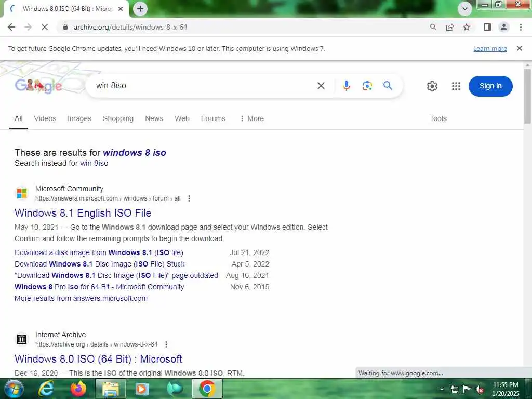The image size is (532, 399).
Task: Open Windows 8.1 English ISO File result
Action: pos(83,213)
